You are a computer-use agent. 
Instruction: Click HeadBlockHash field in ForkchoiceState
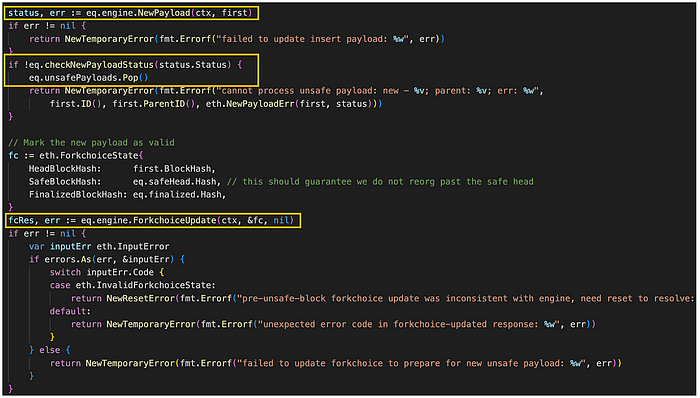[x=122, y=169]
